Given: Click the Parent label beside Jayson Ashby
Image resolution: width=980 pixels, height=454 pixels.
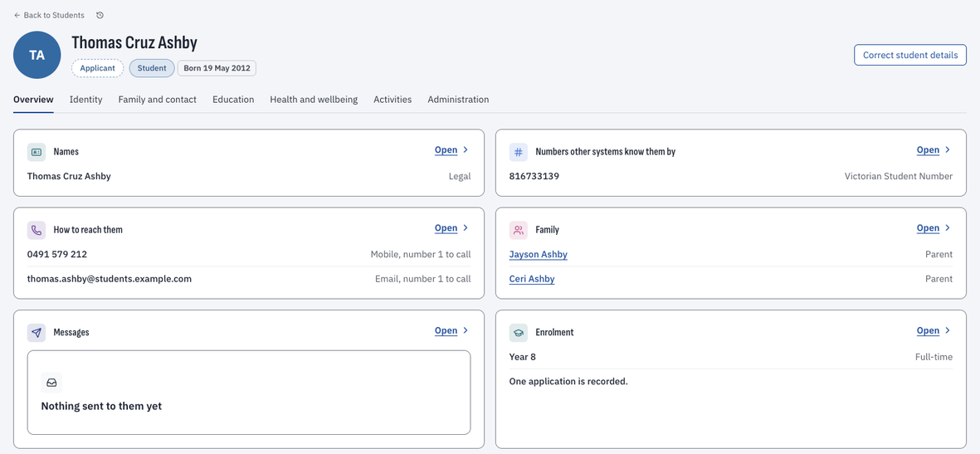Looking at the screenshot, I should pos(939,255).
